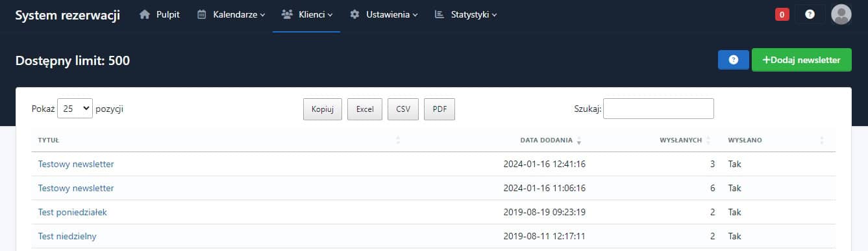
Task: Open the page size dropdown showing 25
Action: pos(75,109)
